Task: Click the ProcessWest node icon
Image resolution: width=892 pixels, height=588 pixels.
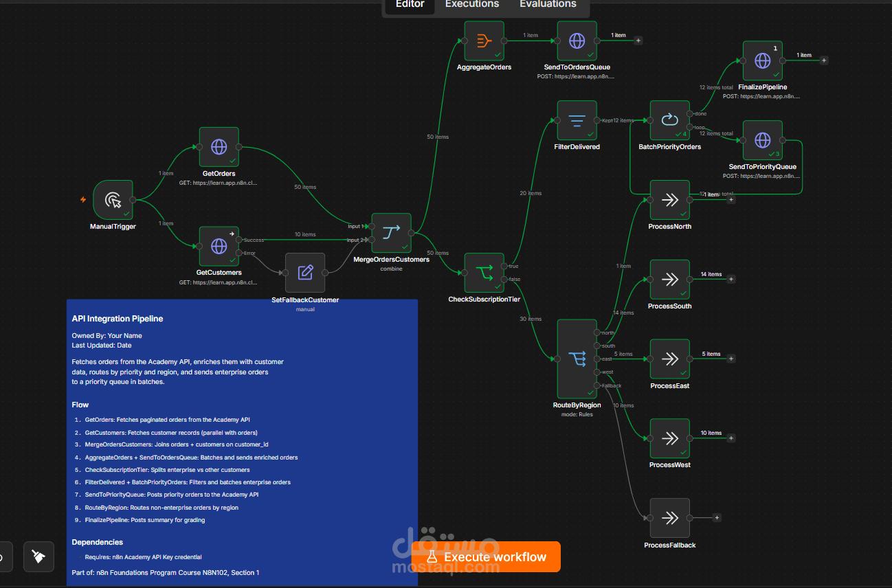Action: click(669, 438)
